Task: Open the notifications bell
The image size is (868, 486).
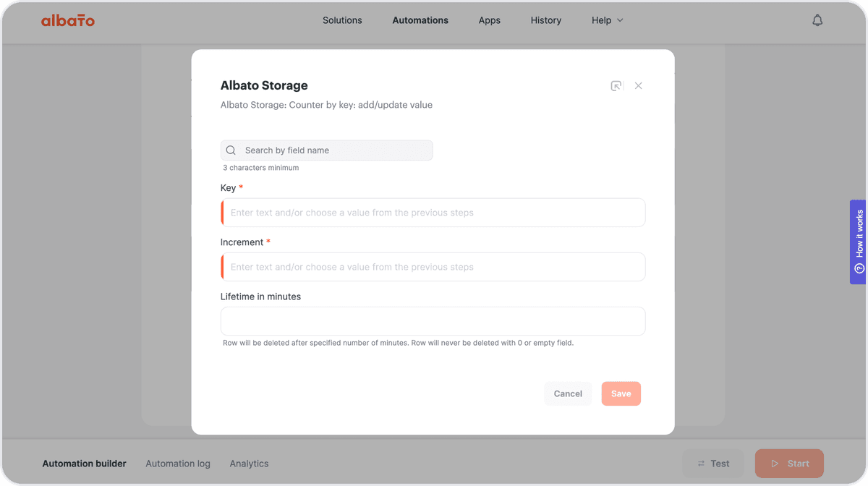Action: pyautogui.click(x=817, y=20)
